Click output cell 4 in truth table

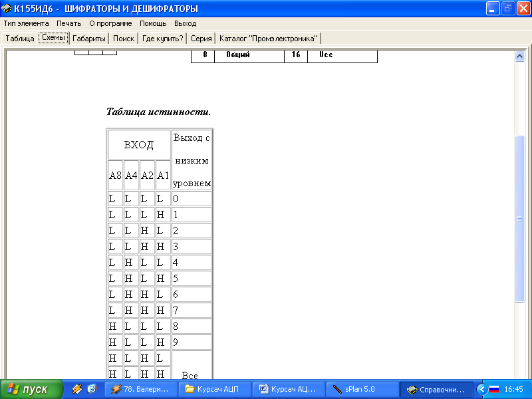click(x=192, y=262)
